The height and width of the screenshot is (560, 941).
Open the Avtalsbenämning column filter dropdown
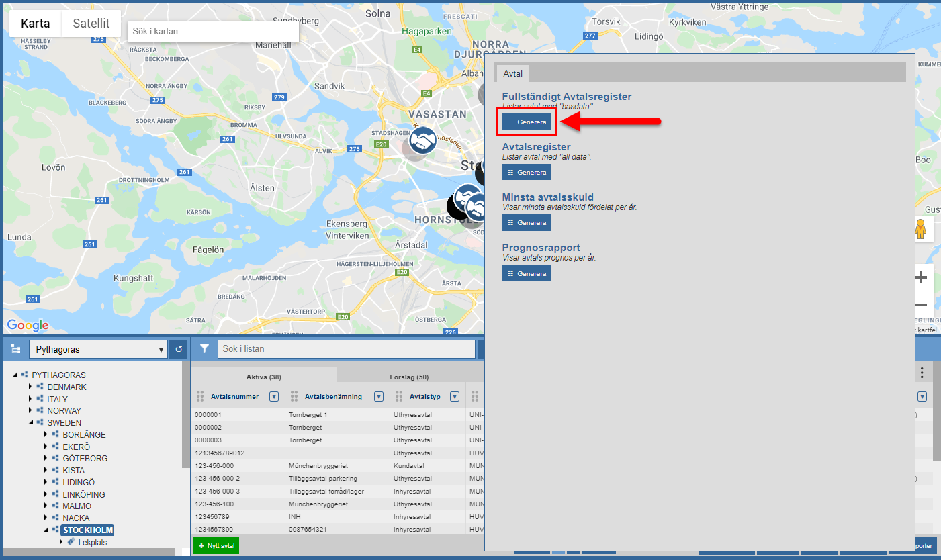379,396
